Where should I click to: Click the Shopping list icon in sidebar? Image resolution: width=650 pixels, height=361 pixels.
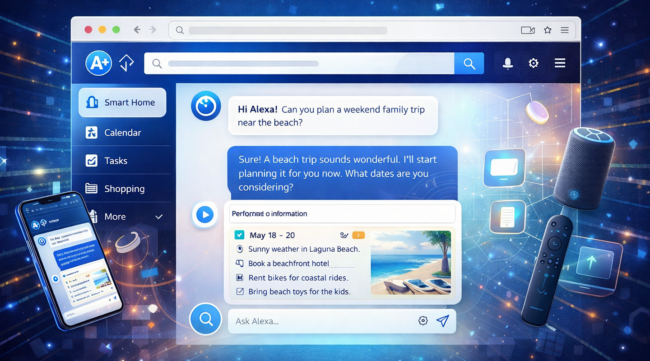point(91,189)
